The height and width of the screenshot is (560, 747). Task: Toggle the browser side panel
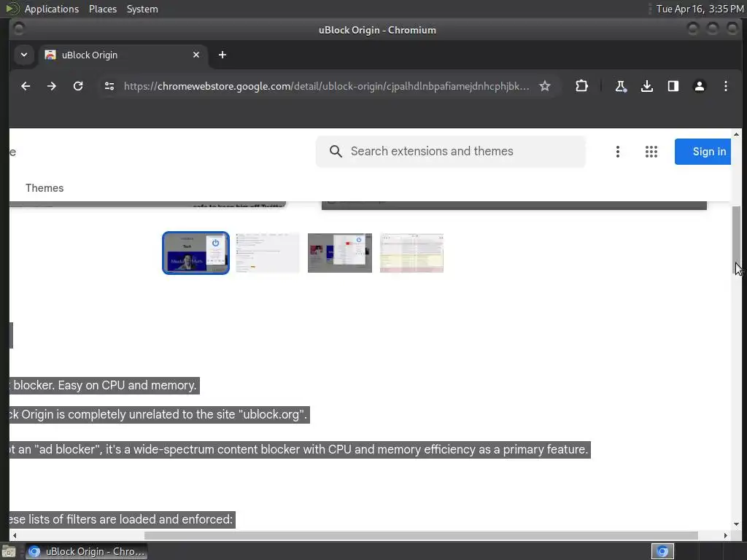(x=673, y=86)
